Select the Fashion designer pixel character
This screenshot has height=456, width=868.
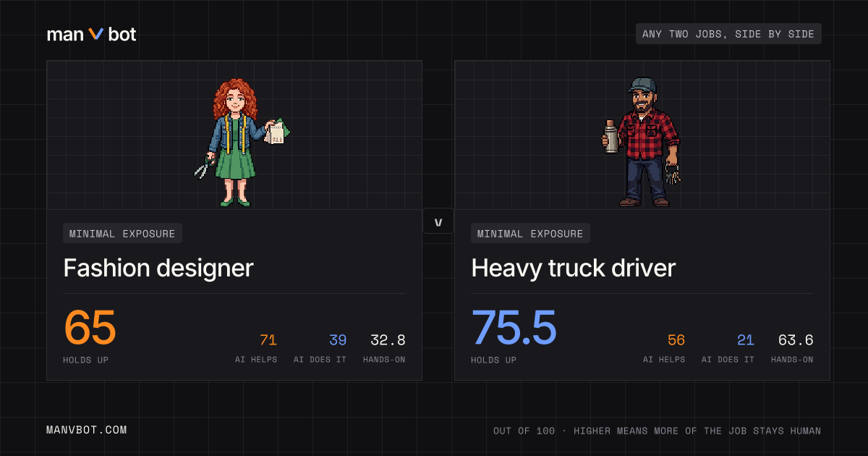(x=242, y=142)
